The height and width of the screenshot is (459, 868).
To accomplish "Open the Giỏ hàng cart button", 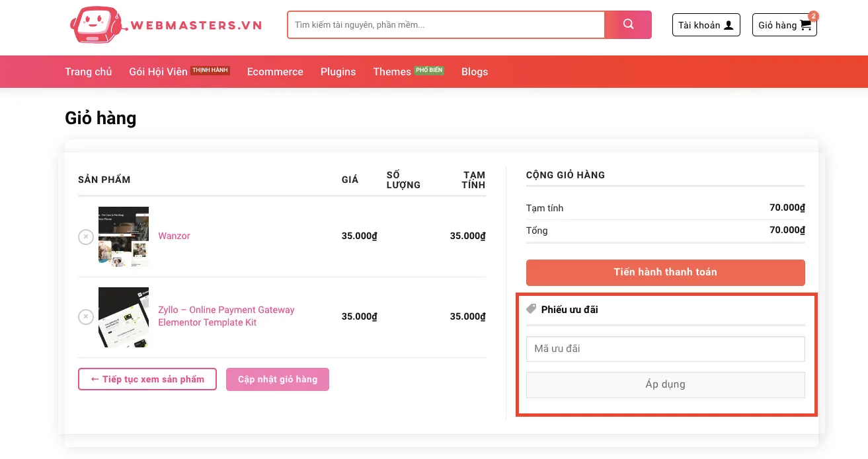I will pyautogui.click(x=785, y=25).
